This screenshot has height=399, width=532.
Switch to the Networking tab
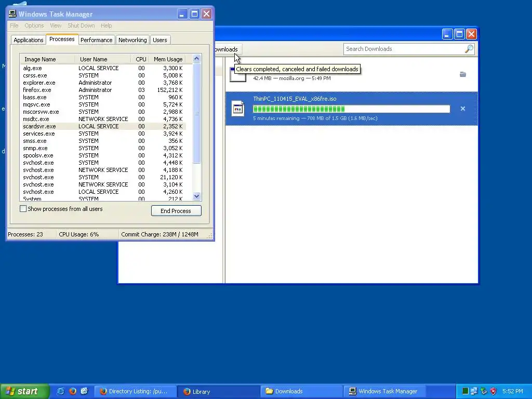[x=132, y=39]
